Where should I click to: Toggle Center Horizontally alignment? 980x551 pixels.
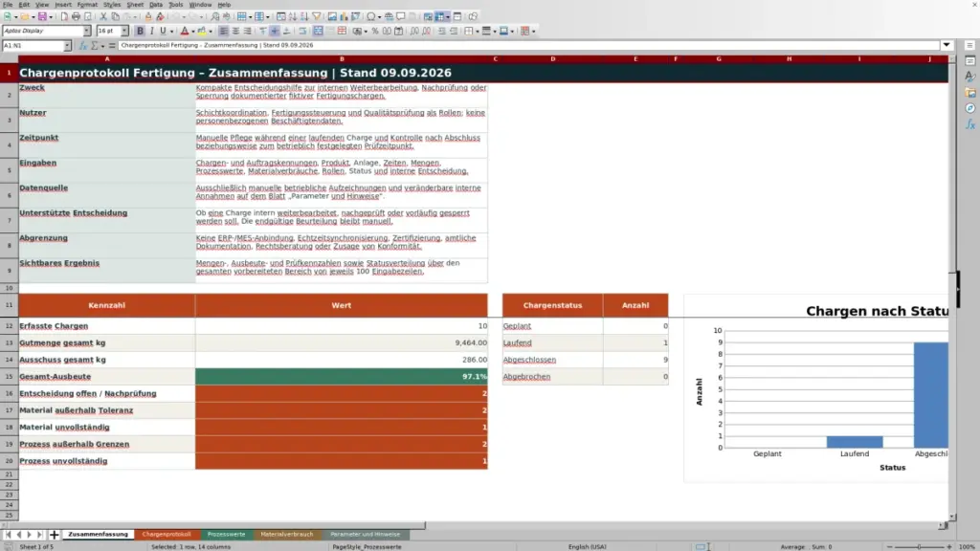[x=235, y=32]
